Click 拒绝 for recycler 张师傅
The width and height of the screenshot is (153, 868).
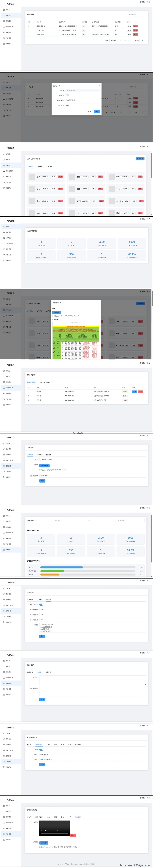click(x=141, y=392)
